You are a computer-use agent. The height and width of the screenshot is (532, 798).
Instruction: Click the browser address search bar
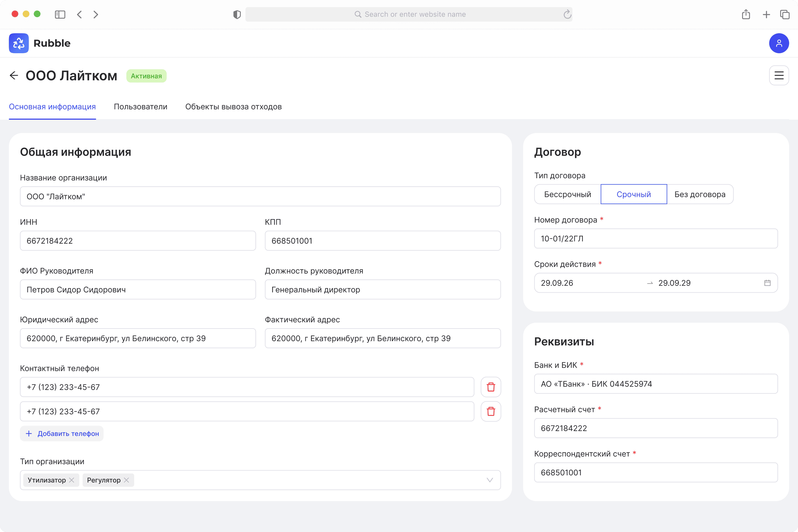pos(409,14)
